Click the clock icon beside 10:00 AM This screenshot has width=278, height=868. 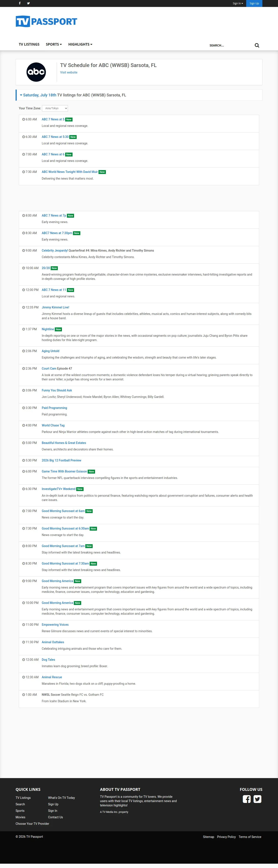(x=24, y=268)
